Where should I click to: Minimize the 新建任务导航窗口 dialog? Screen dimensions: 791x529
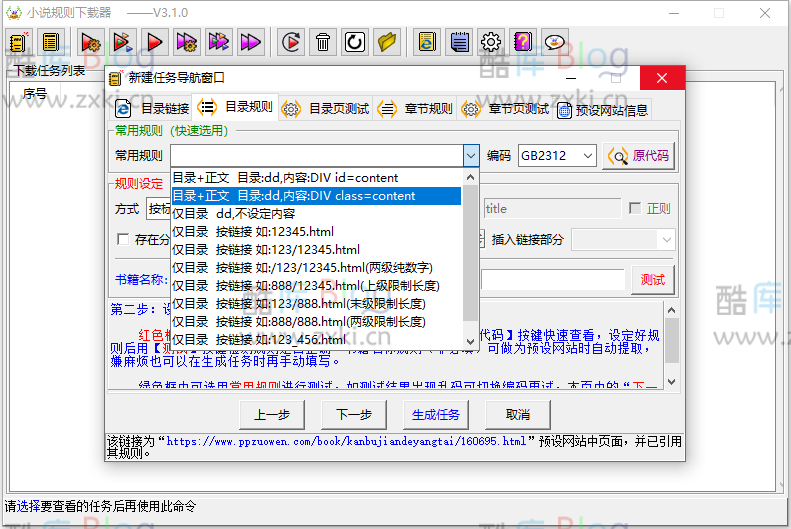[x=571, y=78]
